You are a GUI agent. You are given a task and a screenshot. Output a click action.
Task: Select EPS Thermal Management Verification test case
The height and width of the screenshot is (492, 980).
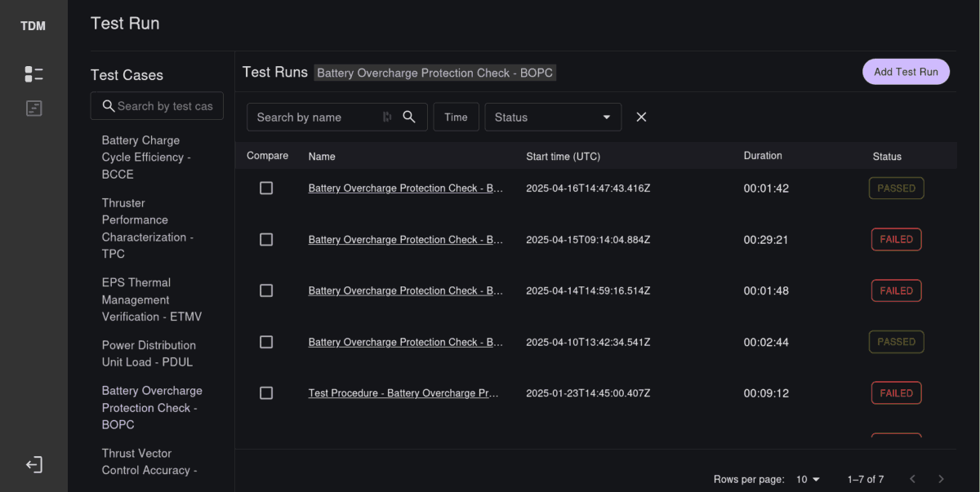pyautogui.click(x=151, y=299)
